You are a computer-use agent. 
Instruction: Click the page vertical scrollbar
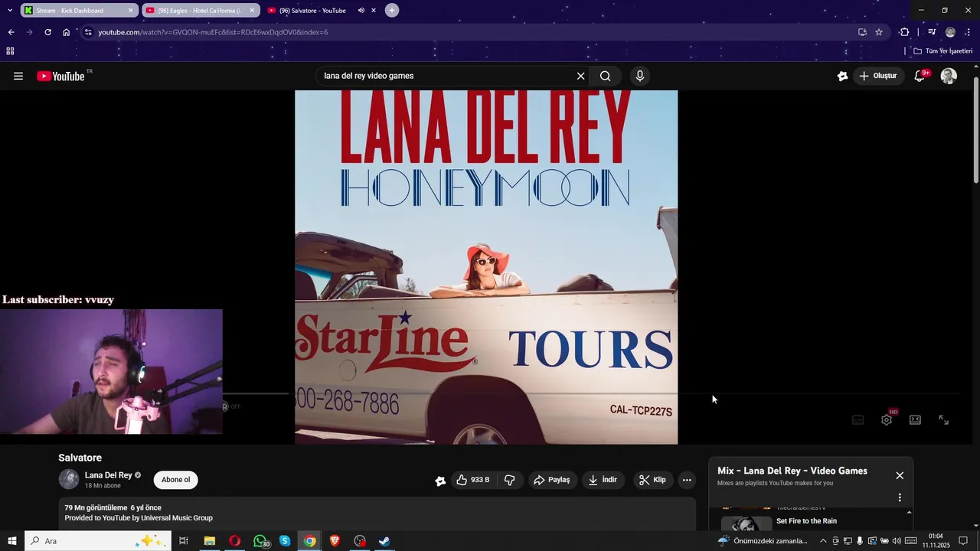975,130
